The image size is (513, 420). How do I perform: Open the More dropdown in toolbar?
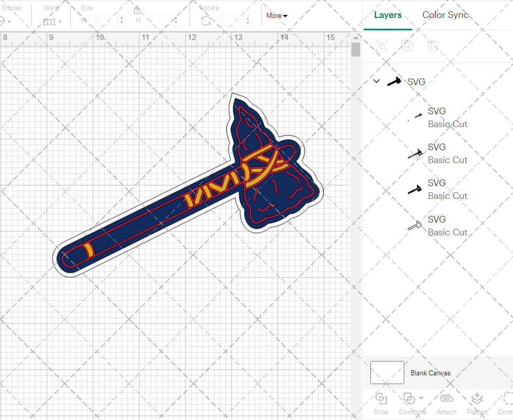(277, 16)
